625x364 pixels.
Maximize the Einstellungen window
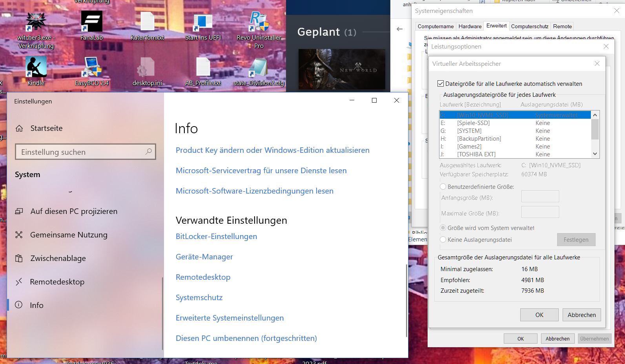pyautogui.click(x=374, y=100)
